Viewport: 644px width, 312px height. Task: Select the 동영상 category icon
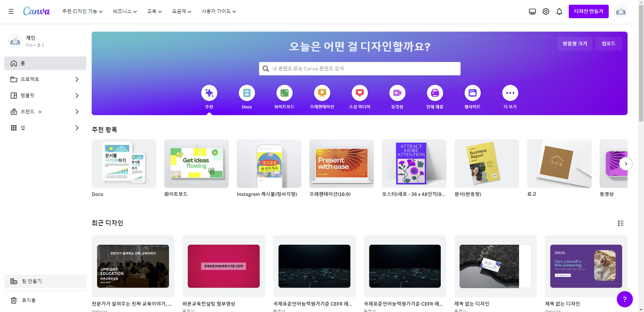[397, 93]
